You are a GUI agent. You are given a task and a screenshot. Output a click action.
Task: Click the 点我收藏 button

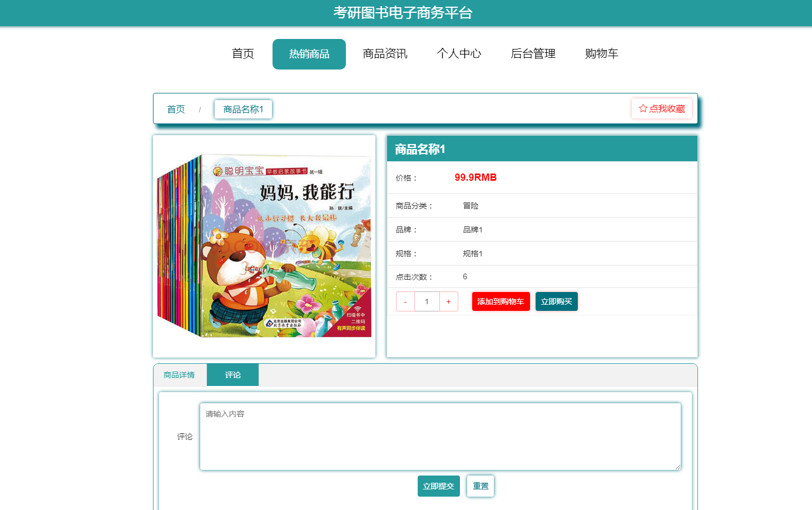pyautogui.click(x=662, y=108)
